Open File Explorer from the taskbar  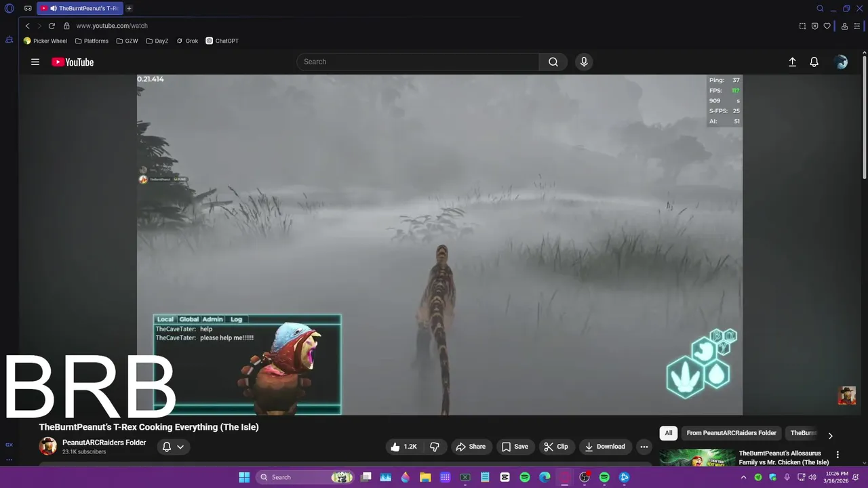point(425,477)
